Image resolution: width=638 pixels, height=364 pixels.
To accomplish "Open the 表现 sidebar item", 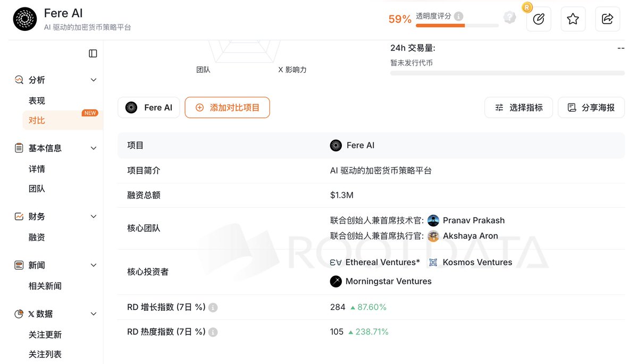I will [37, 101].
